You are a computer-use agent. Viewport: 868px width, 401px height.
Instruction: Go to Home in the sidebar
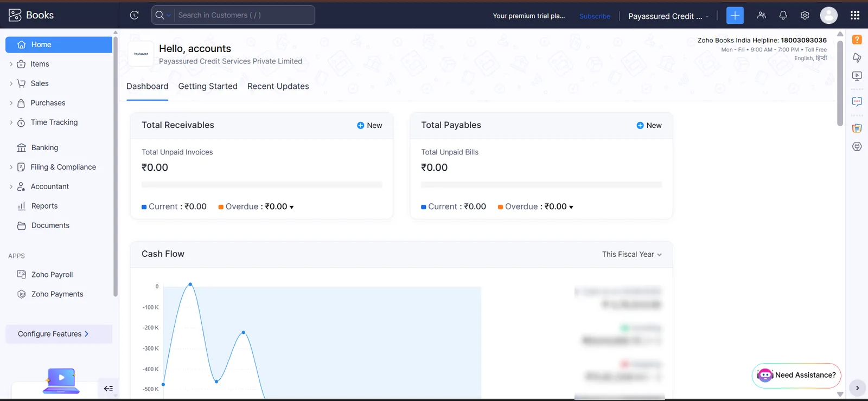(59, 44)
